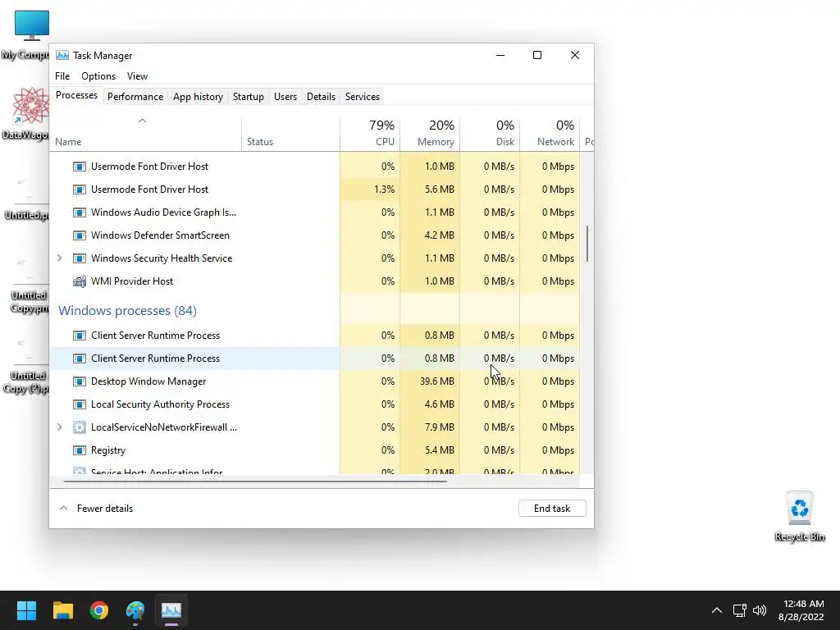Click the 39.6 MB memory value
This screenshot has width=840, height=630.
coord(437,381)
